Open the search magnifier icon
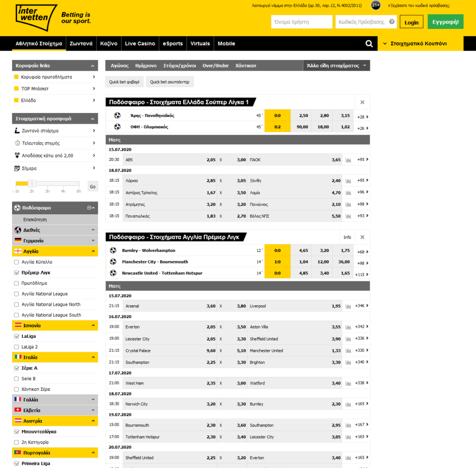 point(369,44)
